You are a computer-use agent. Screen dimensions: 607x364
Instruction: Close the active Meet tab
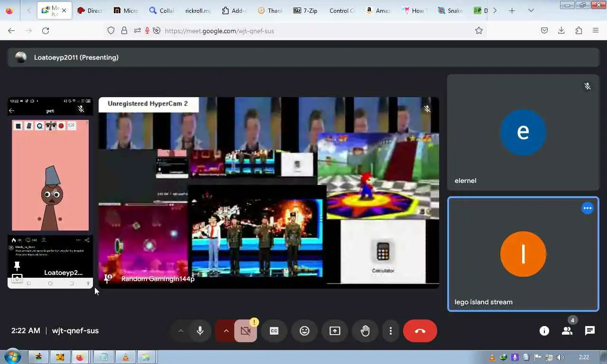[x=64, y=10]
